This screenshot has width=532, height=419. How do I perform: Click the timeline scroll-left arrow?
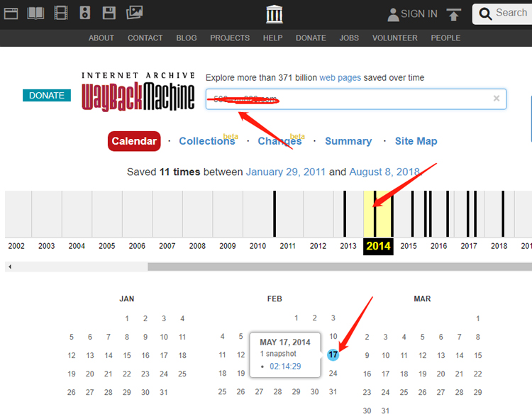(10, 267)
